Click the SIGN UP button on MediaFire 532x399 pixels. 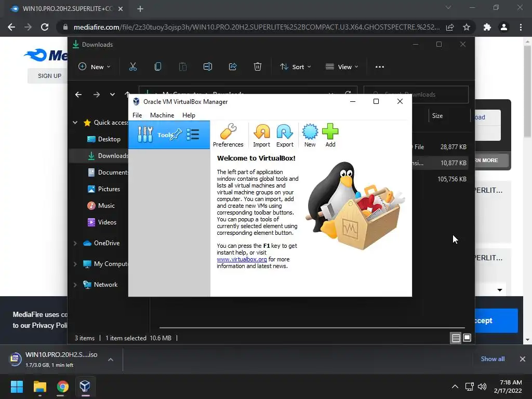tap(49, 76)
